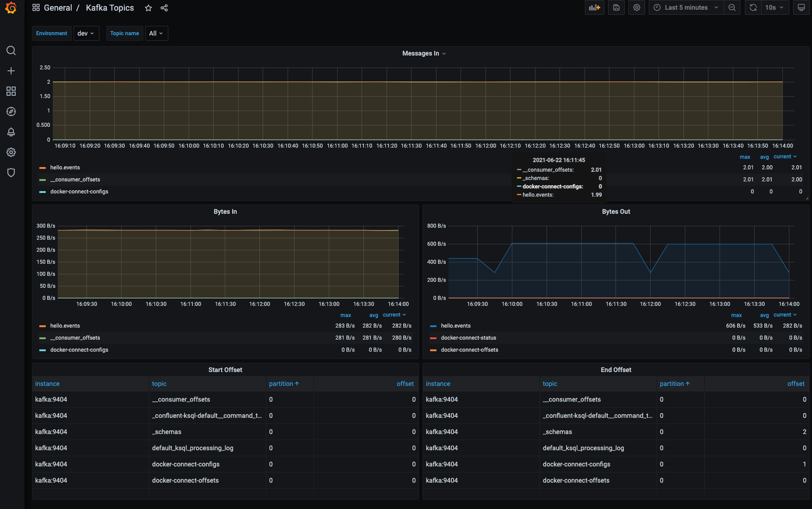The image size is (812, 509).
Task: Cycle view mode monitor icon
Action: coord(801,7)
